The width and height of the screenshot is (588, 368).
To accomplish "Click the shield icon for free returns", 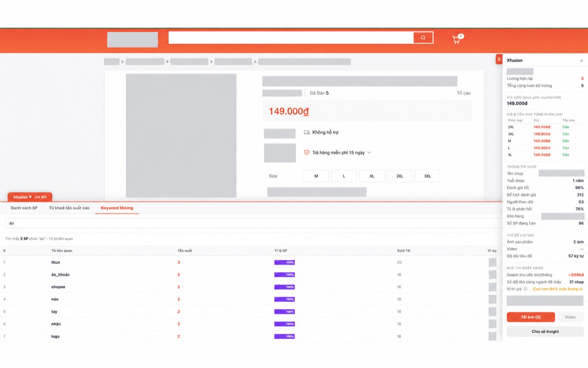I will (x=307, y=152).
